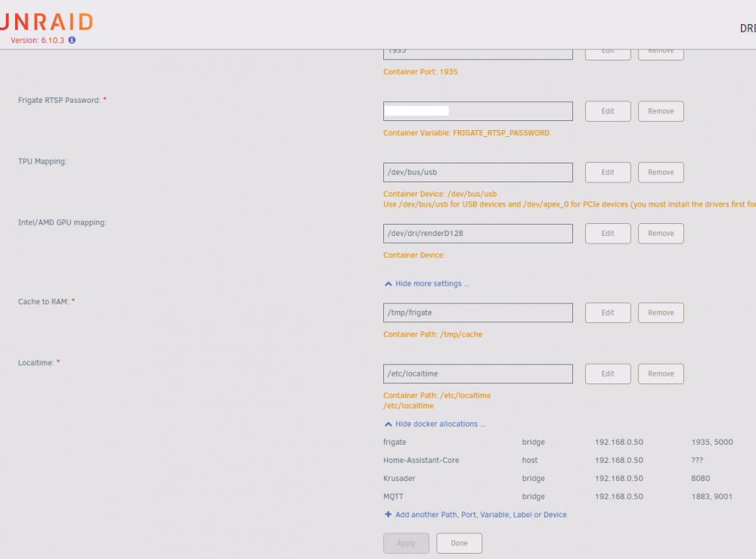This screenshot has width=756, height=559.
Task: Select Home-Assistant-Core in docker allocations
Action: [421, 461]
